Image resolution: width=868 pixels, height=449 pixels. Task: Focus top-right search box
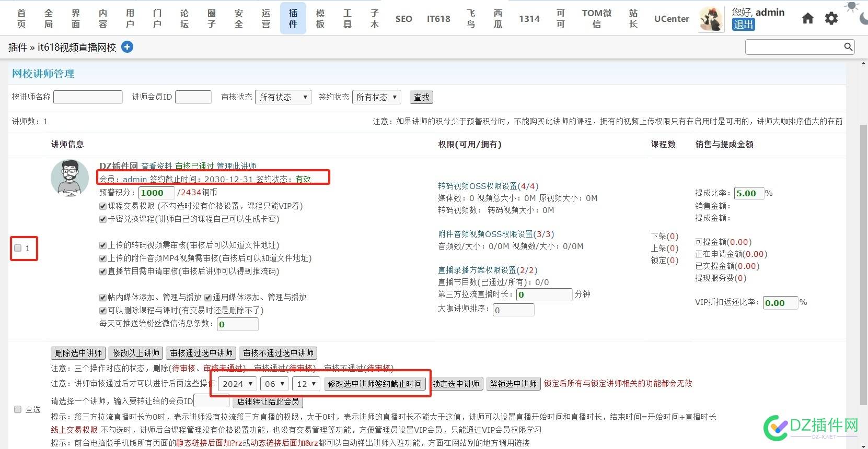coord(800,47)
